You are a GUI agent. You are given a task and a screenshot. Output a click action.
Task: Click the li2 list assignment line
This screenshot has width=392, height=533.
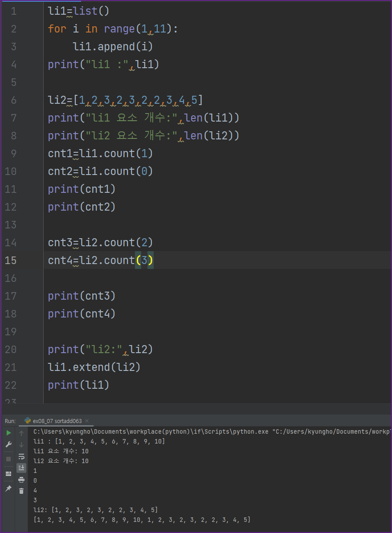[x=126, y=100]
